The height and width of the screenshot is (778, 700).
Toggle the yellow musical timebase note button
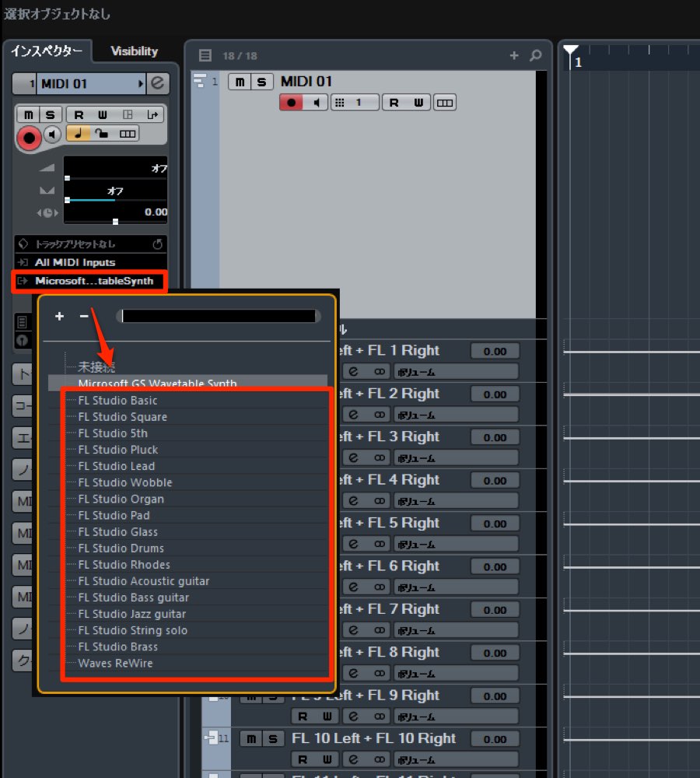click(x=78, y=134)
